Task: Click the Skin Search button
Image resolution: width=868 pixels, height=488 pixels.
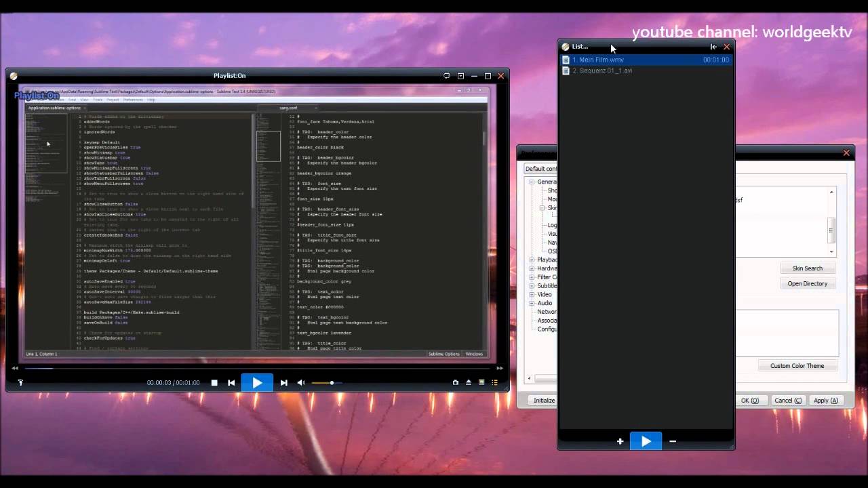Action: [x=807, y=268]
